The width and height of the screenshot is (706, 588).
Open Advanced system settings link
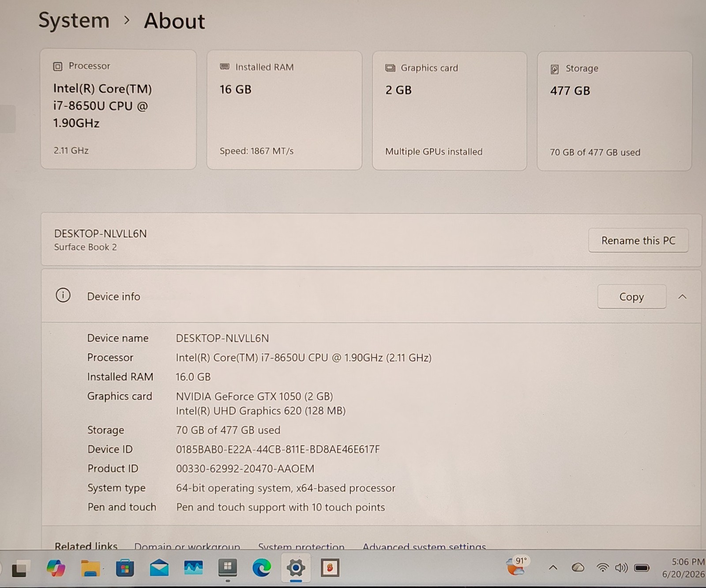coord(424,547)
